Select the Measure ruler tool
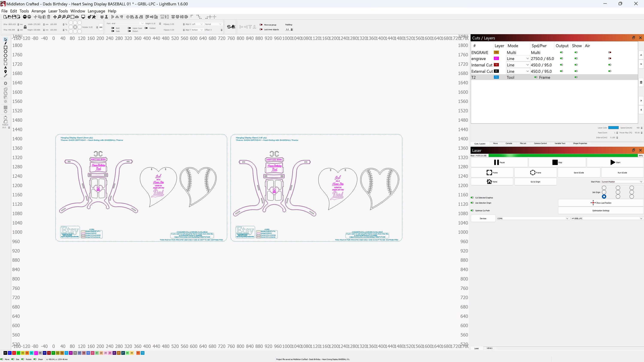The width and height of the screenshot is (644, 362). [x=6, y=76]
